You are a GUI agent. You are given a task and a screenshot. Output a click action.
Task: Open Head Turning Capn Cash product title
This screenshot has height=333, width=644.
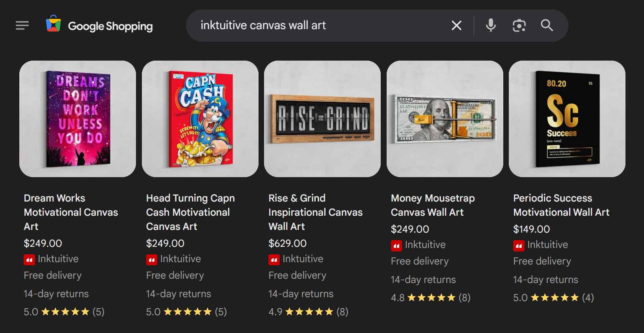point(190,212)
